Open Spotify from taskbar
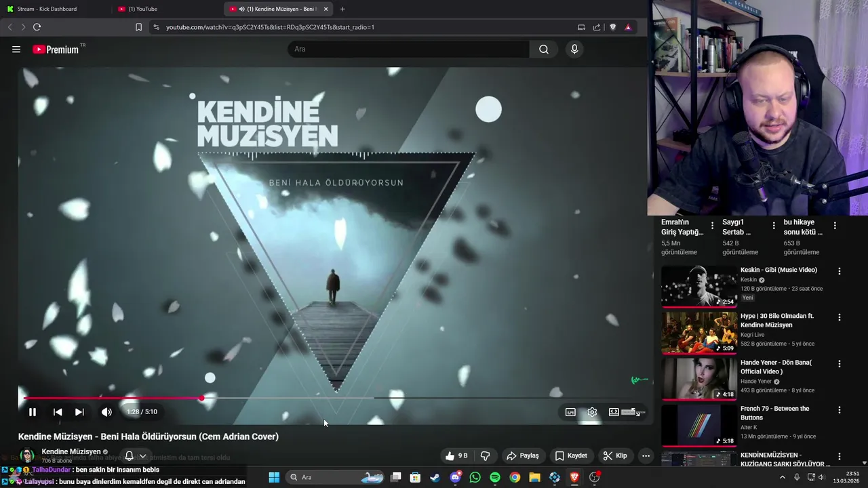This screenshot has height=488, width=868. [x=495, y=477]
